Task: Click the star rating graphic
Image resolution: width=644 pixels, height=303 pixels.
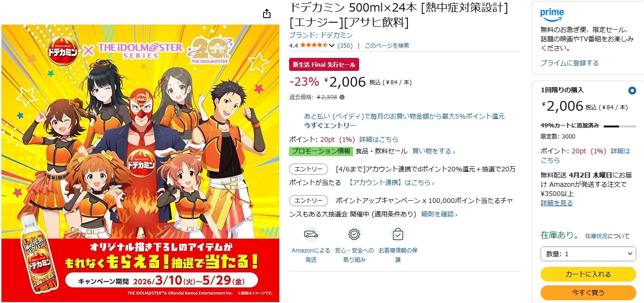Action: tap(314, 45)
